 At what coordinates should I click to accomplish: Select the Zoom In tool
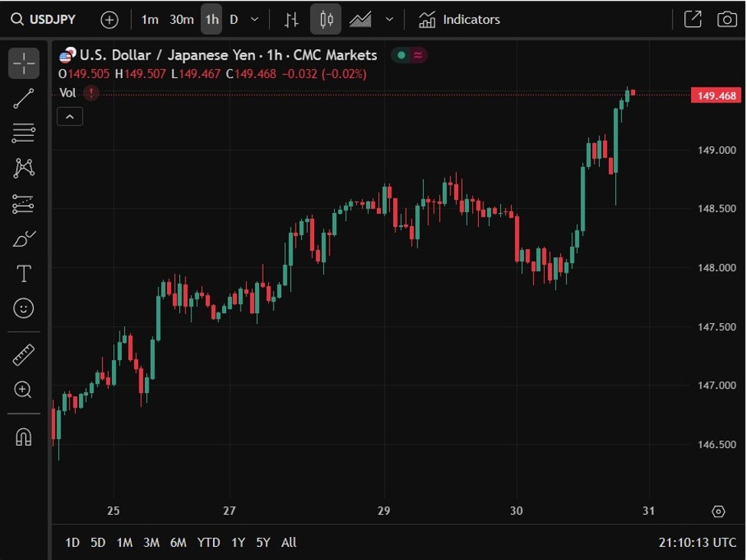point(23,391)
